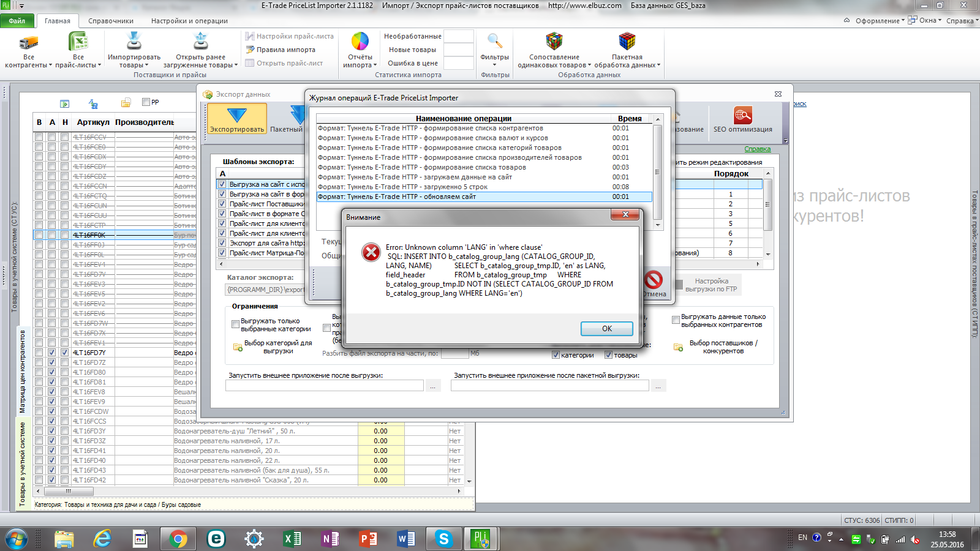Viewport: 980px width, 551px height.
Task: Enable 'Выгружать данные только выбранных контрагентов'
Action: click(x=676, y=320)
